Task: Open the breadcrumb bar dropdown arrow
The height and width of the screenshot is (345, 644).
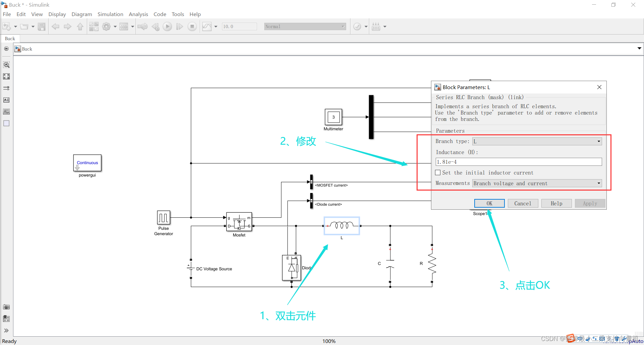Action: (x=639, y=49)
